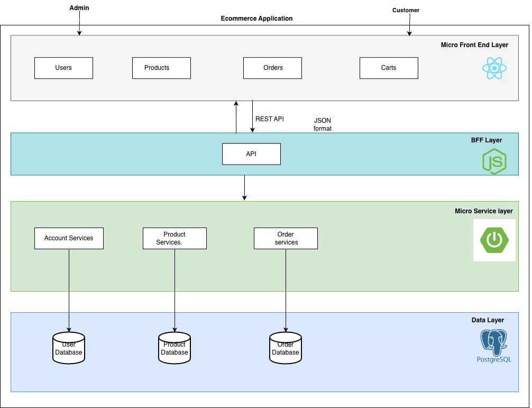
Task: Click the Carts box
Action: pyautogui.click(x=389, y=68)
